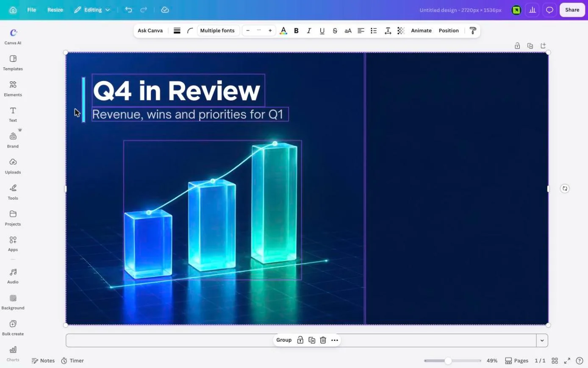Screen dimensions: 588x368
Task: Go to Canva home icon
Action: (13, 10)
